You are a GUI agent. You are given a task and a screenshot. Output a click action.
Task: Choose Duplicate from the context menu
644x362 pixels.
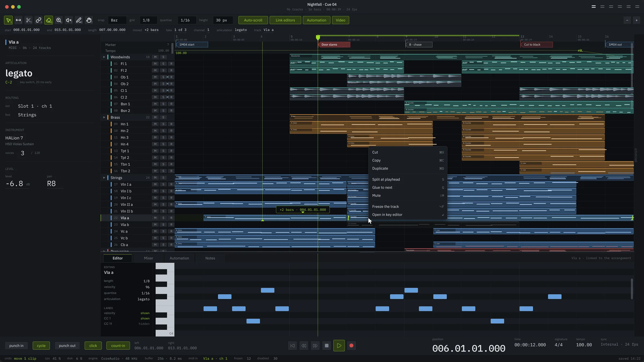click(408, 168)
